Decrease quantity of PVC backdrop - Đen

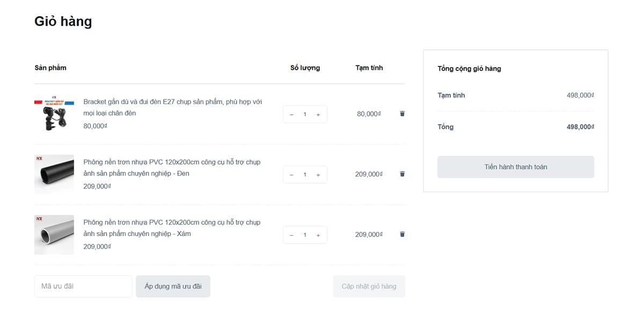click(x=291, y=174)
